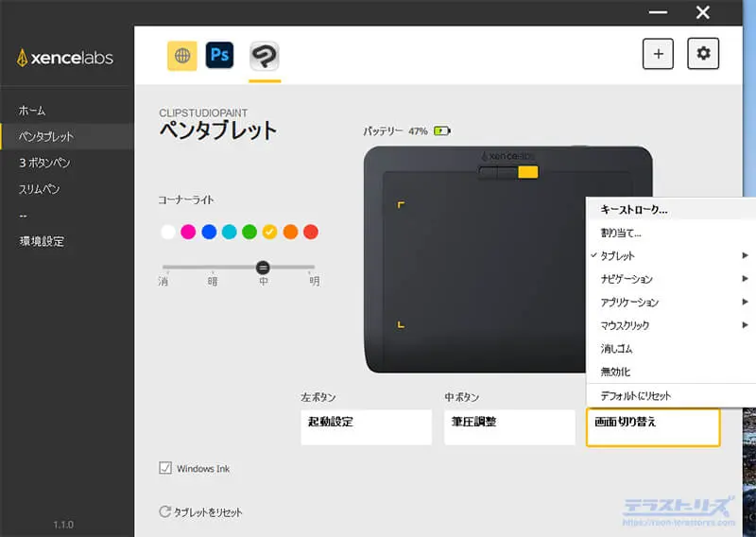The height and width of the screenshot is (537, 756).
Task: Click the corner light brightness slider handle
Action: coord(263,268)
